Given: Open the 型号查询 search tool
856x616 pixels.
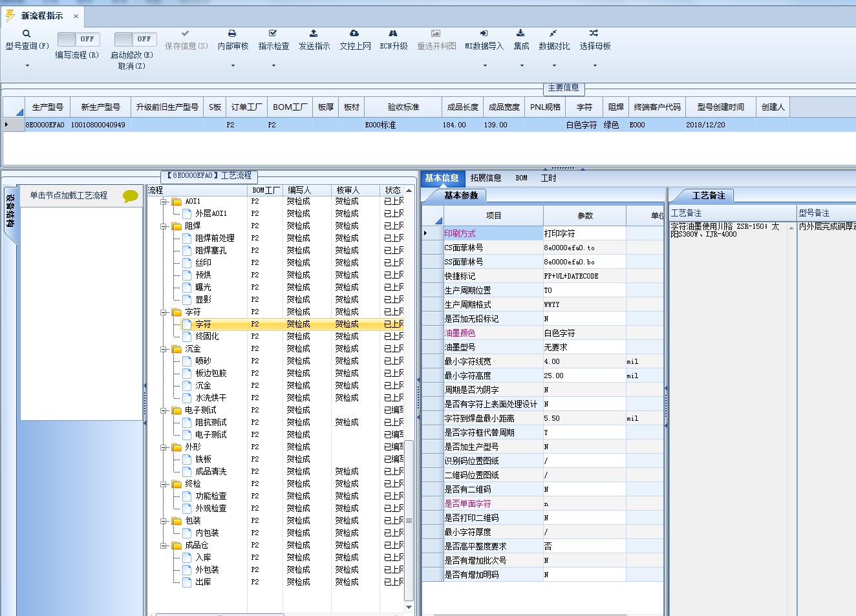Looking at the screenshot, I should coord(27,40).
